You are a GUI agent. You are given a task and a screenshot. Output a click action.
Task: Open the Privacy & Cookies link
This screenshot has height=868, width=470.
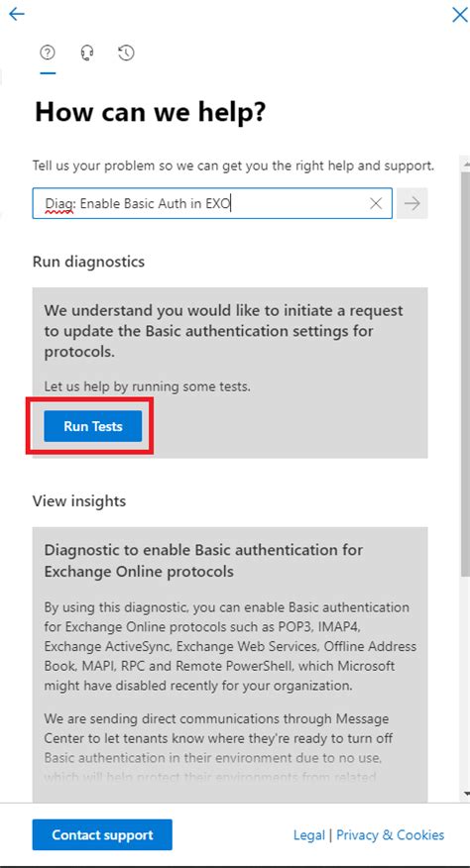391,834
